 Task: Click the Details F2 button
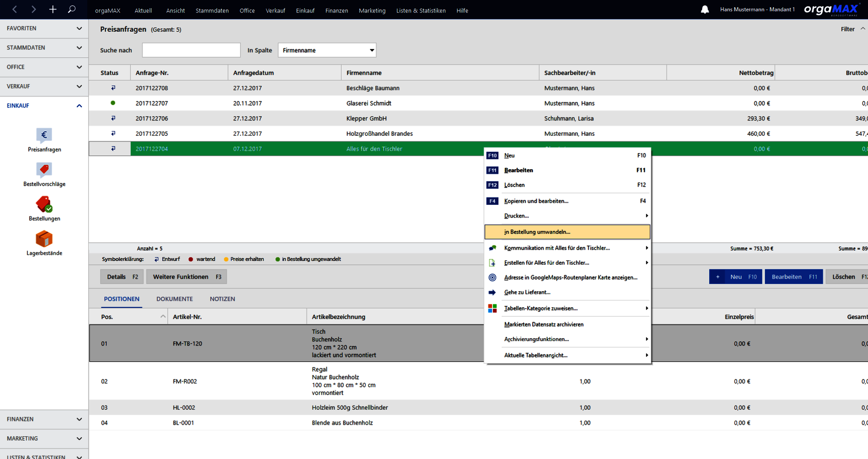[x=122, y=277]
